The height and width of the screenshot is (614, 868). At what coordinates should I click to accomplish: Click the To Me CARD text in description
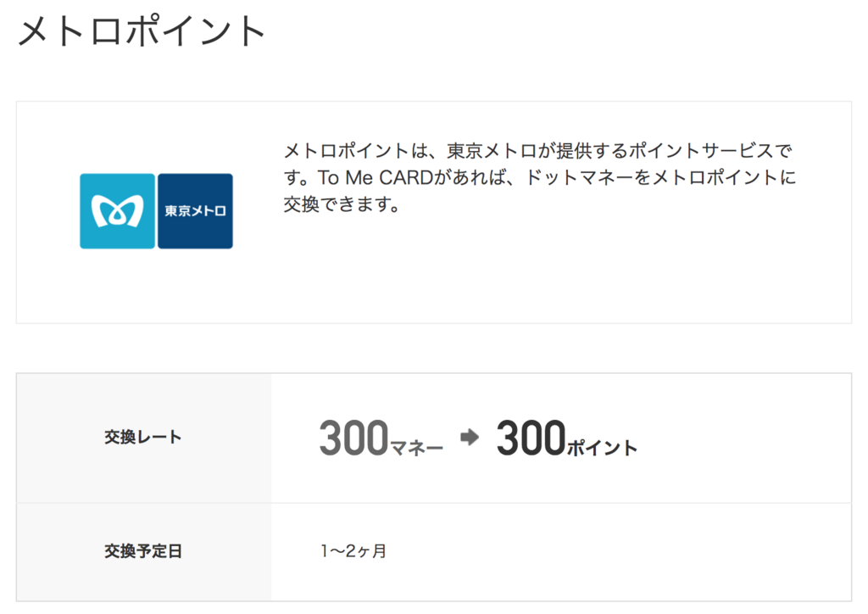click(375, 178)
